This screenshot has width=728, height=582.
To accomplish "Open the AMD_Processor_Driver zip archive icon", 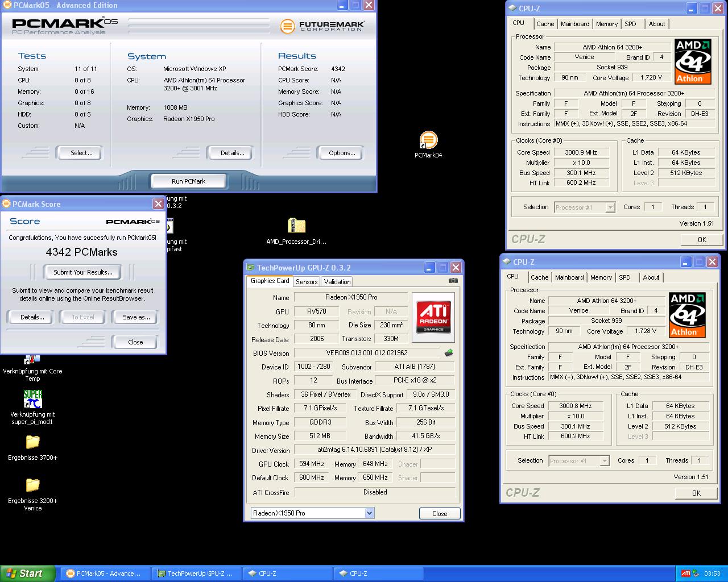I will click(x=296, y=226).
